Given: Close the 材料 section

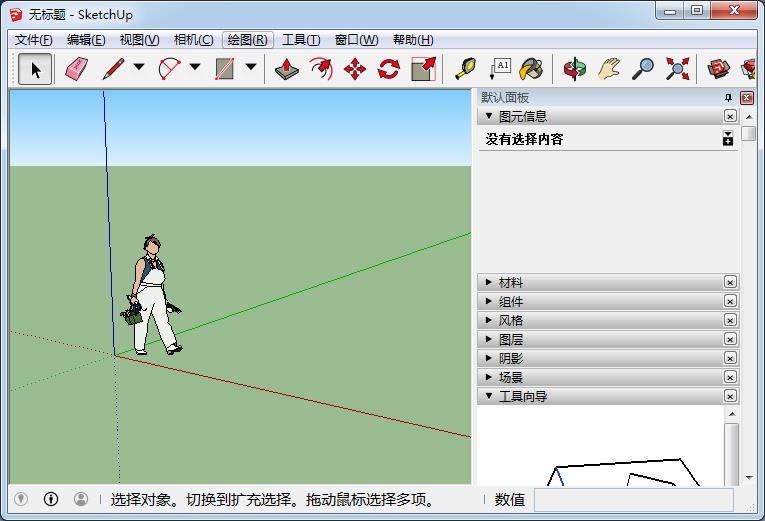Looking at the screenshot, I should coord(730,282).
